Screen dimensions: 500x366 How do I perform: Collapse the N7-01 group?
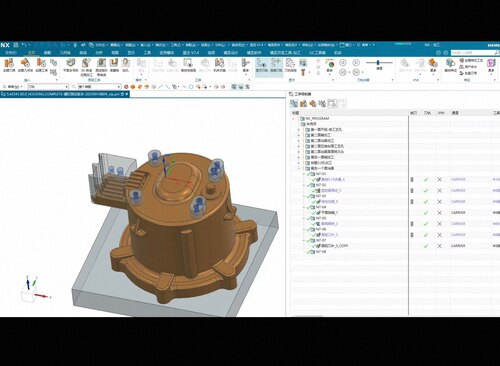coord(304,174)
